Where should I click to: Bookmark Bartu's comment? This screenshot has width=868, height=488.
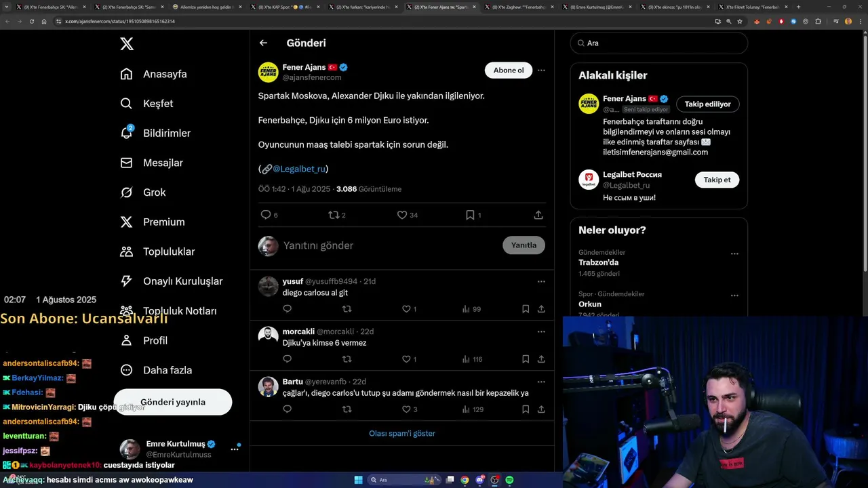click(526, 409)
